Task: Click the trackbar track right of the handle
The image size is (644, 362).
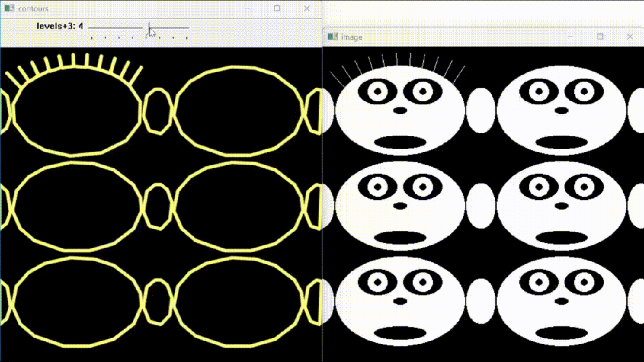Action: click(x=173, y=27)
